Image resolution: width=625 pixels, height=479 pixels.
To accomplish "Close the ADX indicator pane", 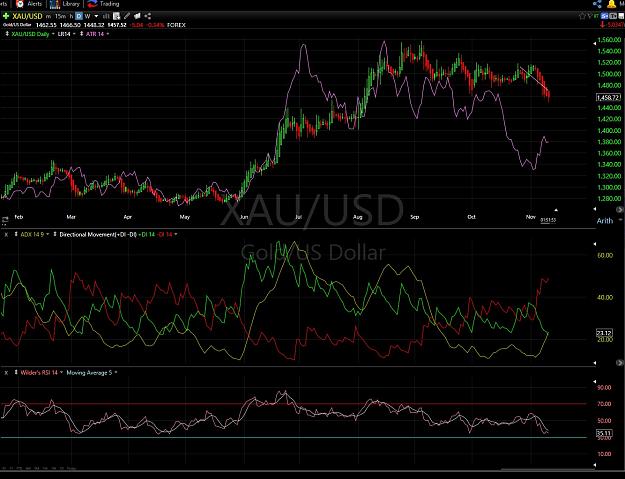I will click(x=6, y=235).
